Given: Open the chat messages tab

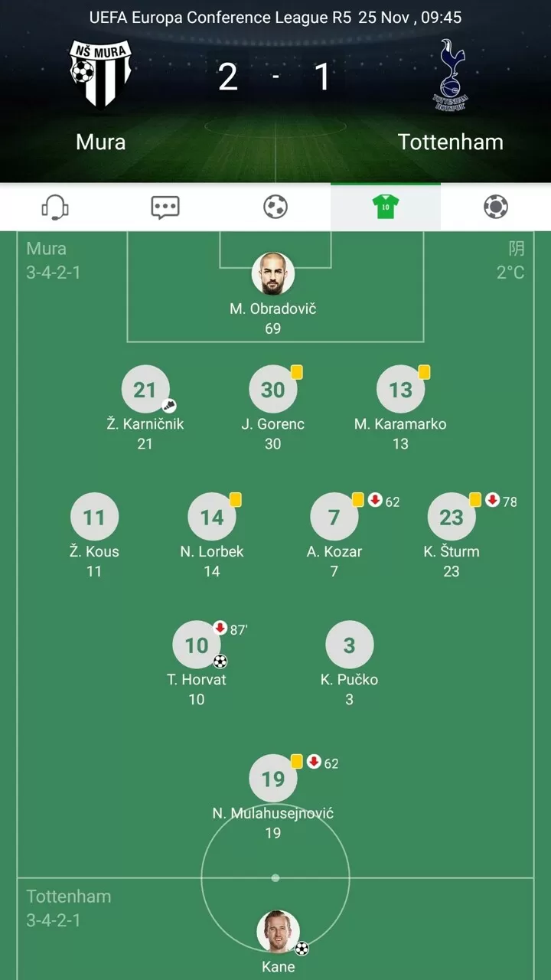Looking at the screenshot, I should point(165,207).
